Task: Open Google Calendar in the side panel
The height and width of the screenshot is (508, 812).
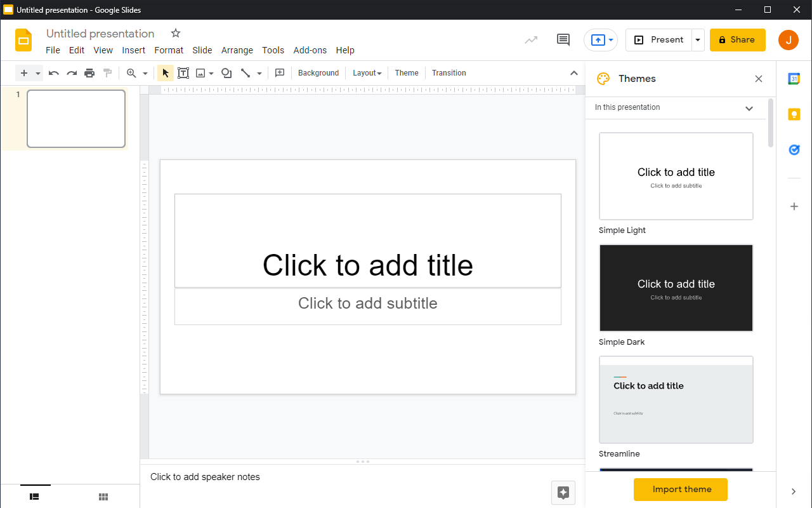Action: coord(794,79)
